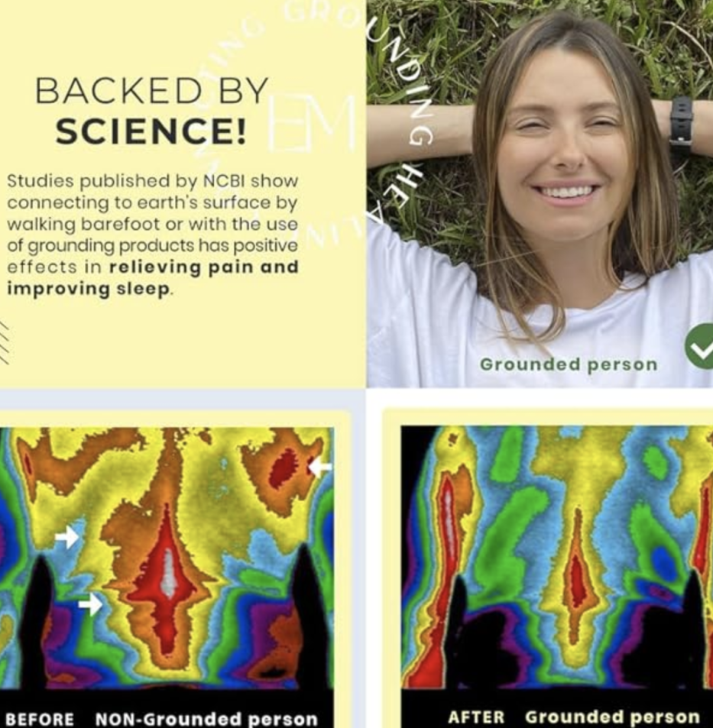
Task: Click the blue spot in the AFTER scan
Action: [x=663, y=563]
